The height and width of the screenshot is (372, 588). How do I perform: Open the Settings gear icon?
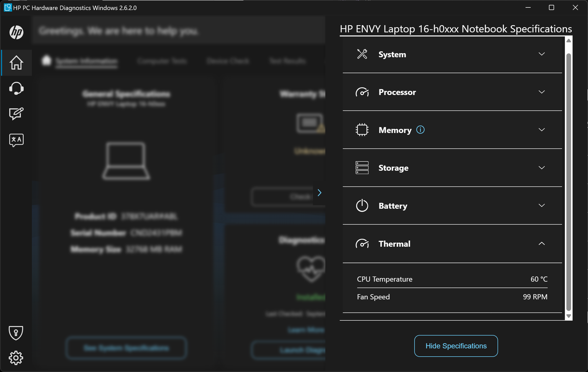pos(16,358)
